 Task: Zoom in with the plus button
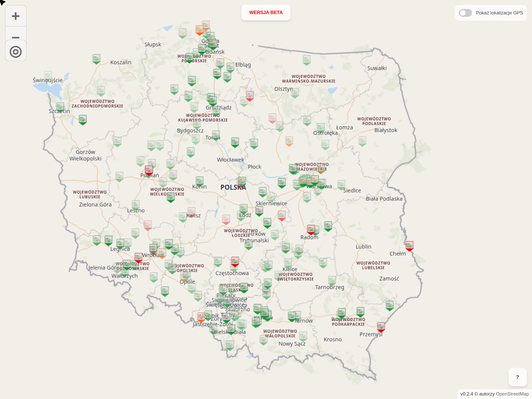point(16,16)
